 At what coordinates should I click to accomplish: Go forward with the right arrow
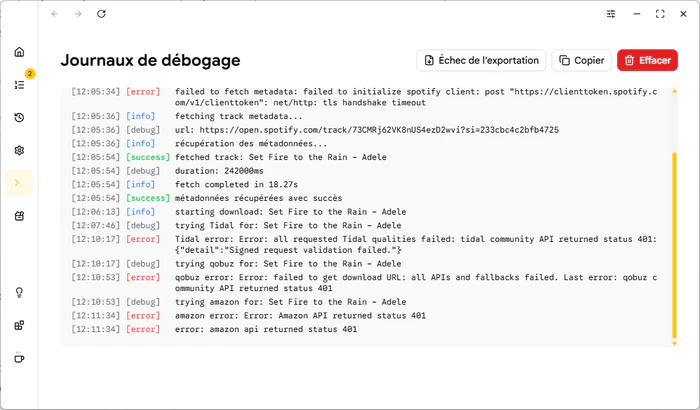coord(78,14)
